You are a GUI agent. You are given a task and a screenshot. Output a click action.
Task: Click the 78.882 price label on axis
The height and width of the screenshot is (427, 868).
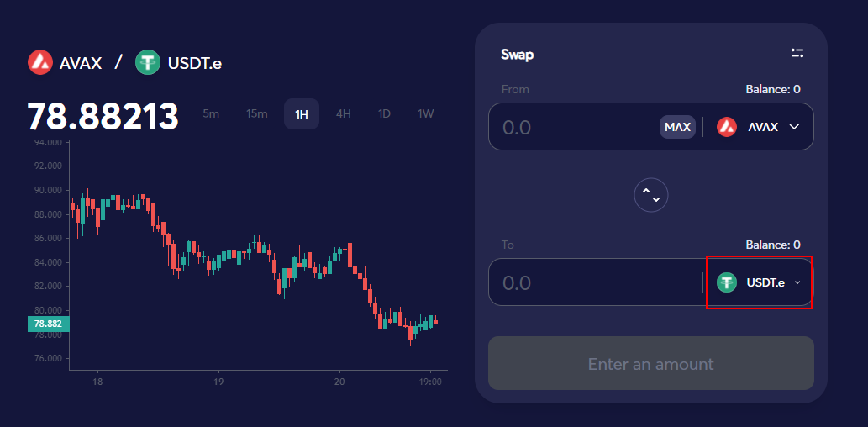click(48, 324)
